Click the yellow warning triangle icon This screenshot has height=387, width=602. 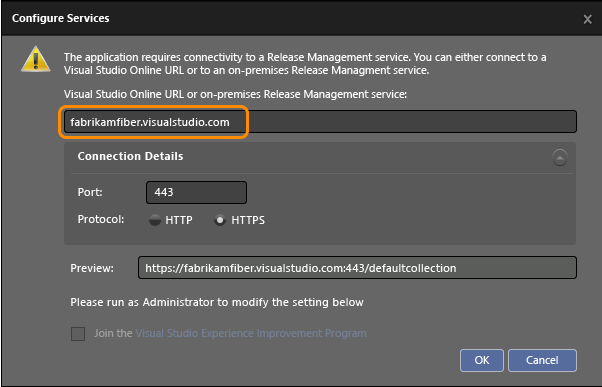click(x=35, y=59)
